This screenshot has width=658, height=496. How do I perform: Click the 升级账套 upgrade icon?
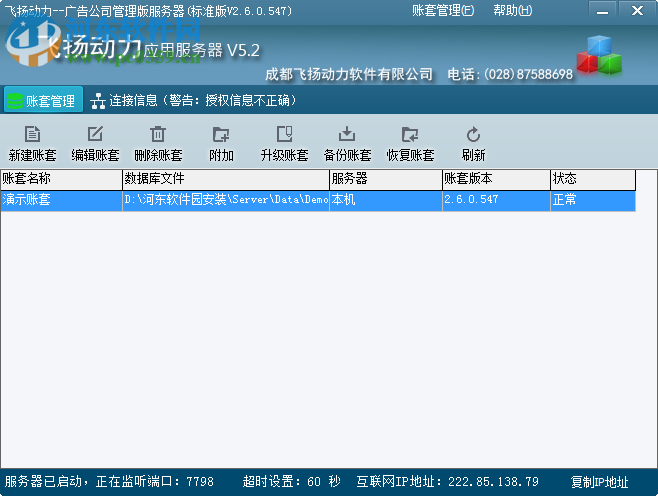pyautogui.click(x=284, y=135)
